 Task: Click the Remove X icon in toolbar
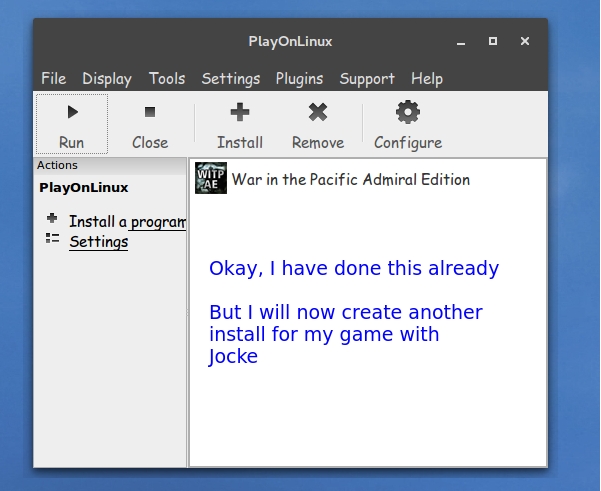[x=318, y=112]
